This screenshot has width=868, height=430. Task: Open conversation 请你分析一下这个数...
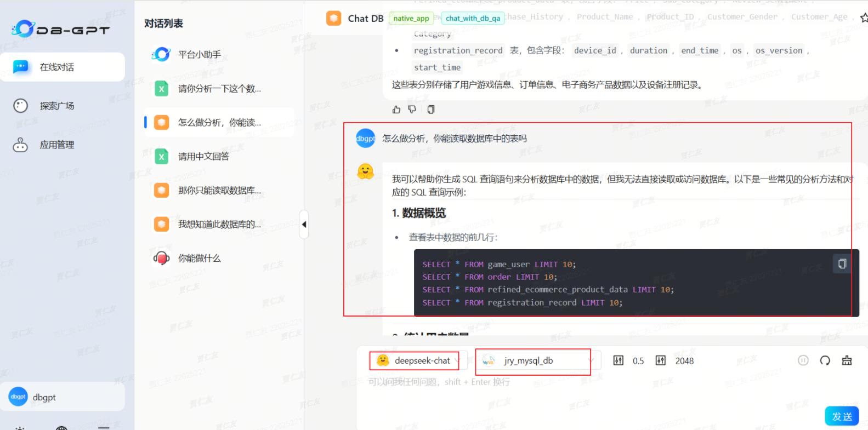219,88
